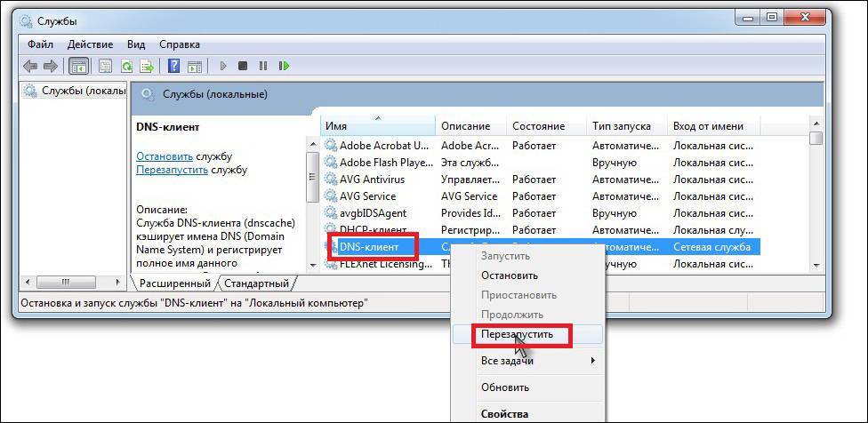Viewport: 868px width, 423px height.
Task: Click the Остановить службу link
Action: pyautogui.click(x=165, y=156)
